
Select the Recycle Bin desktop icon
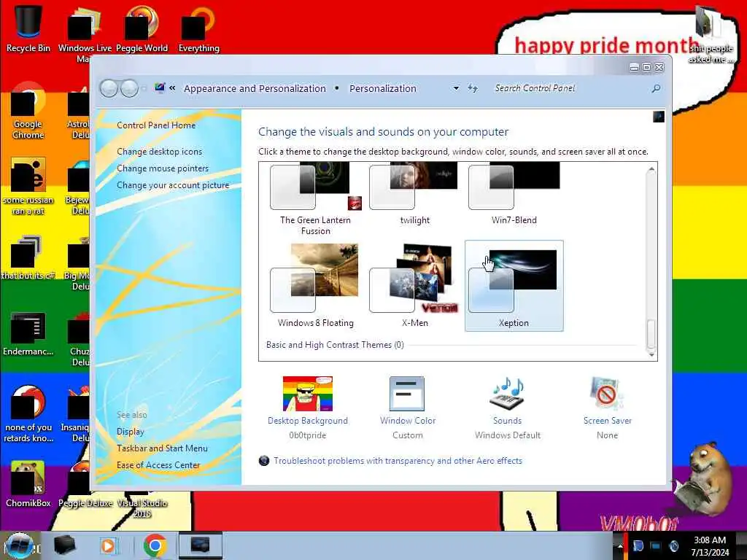tap(28, 28)
